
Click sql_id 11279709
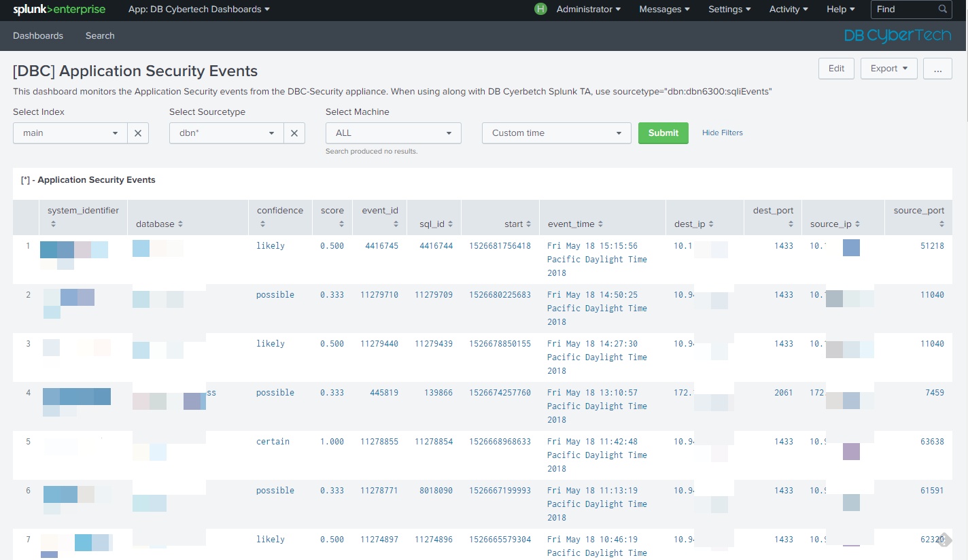[434, 295]
